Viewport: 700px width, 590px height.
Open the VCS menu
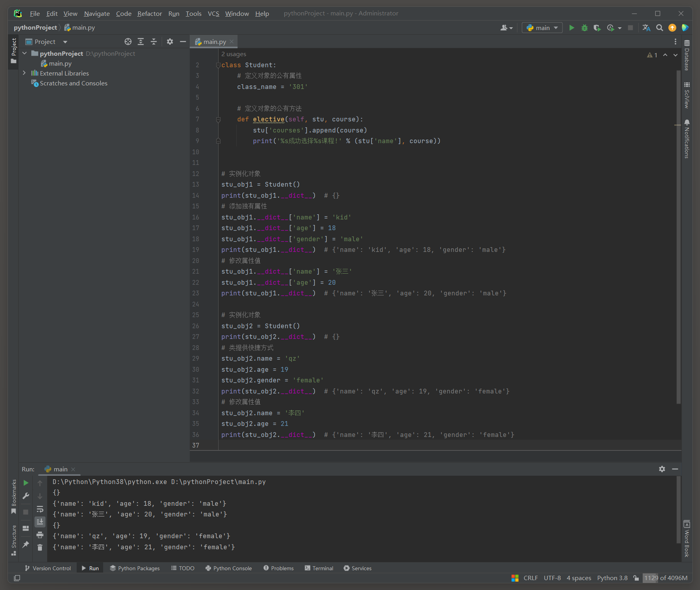click(x=213, y=13)
